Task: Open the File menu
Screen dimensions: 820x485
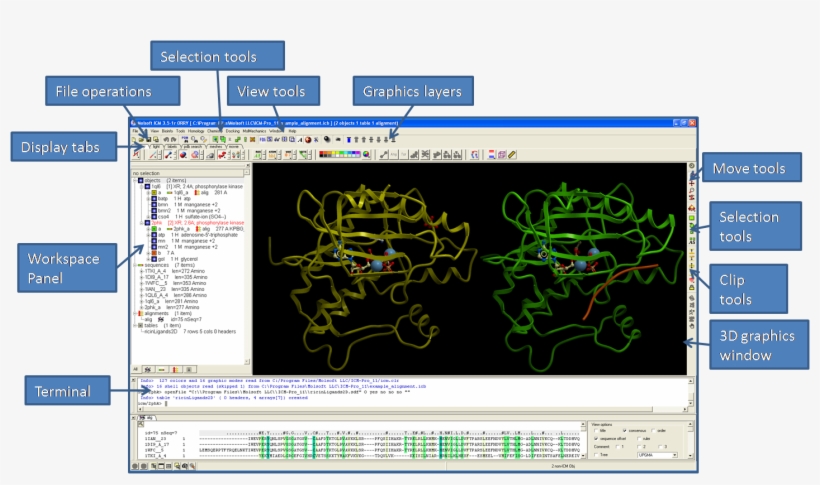Action: [x=135, y=131]
